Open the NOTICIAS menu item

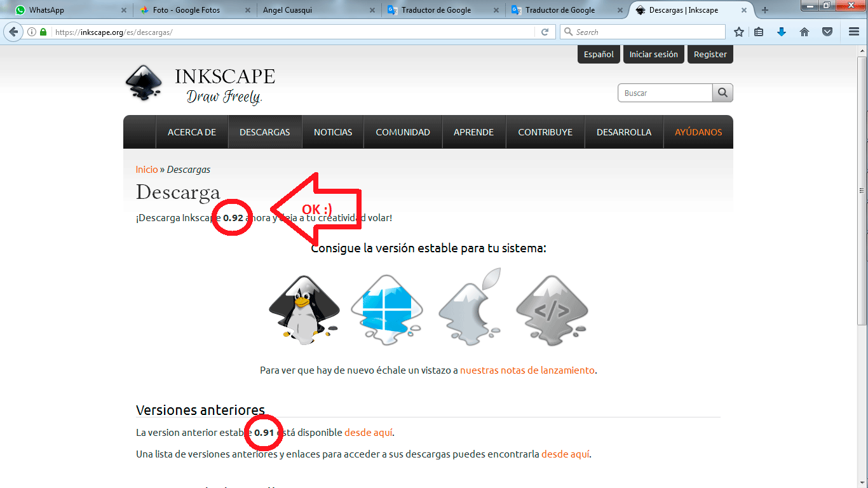pos(333,132)
